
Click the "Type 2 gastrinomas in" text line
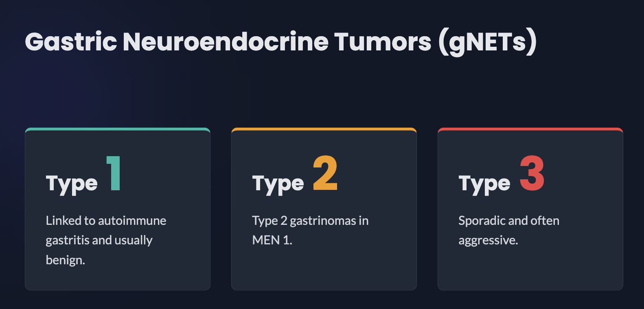click(310, 220)
